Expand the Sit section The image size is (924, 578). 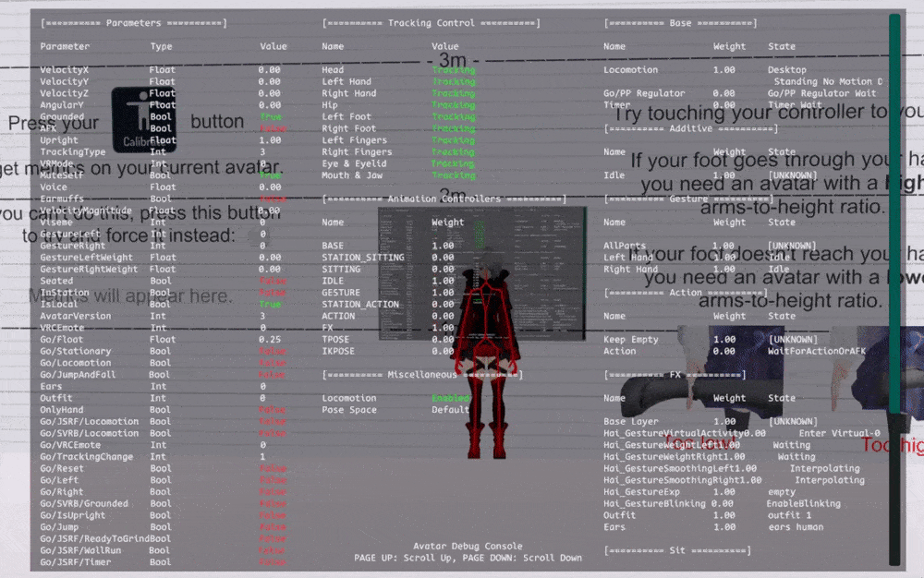coord(678,549)
